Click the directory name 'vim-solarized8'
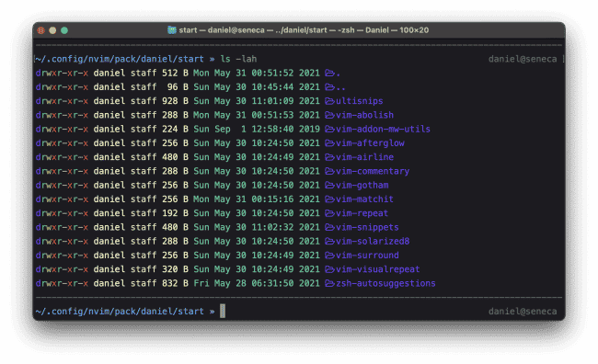The width and height of the screenshot is (598, 364). coord(373,241)
